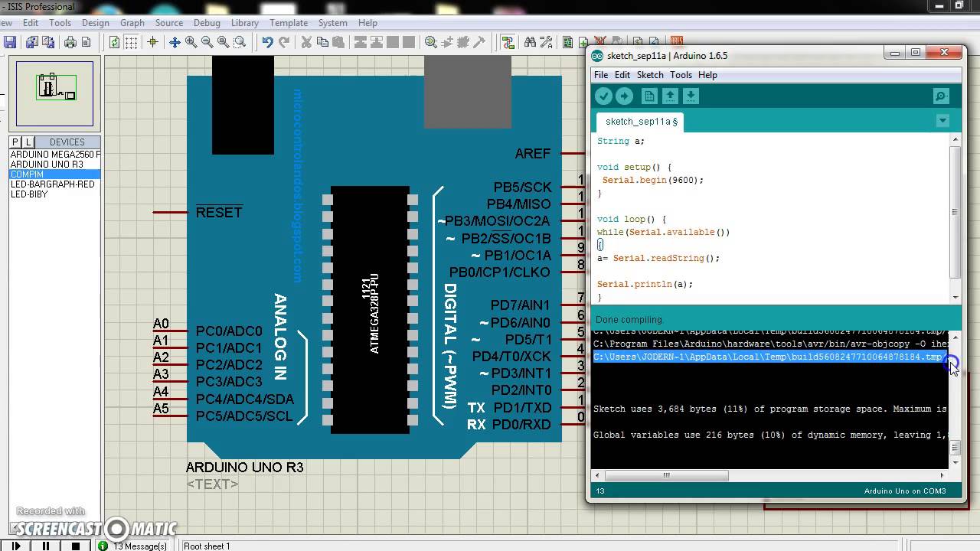Click the Copy icon in ISIS toolbar

click(x=322, y=43)
